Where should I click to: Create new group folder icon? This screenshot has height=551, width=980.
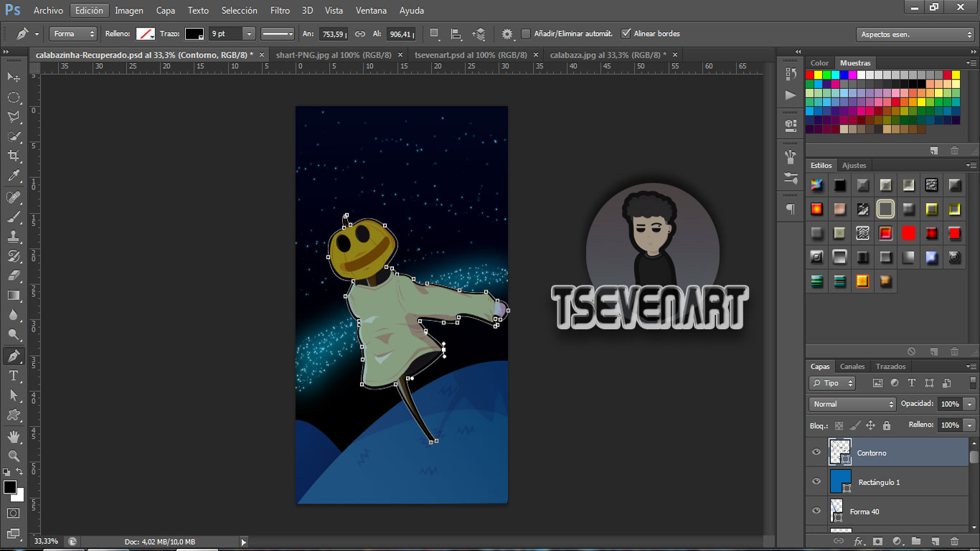[x=915, y=541]
